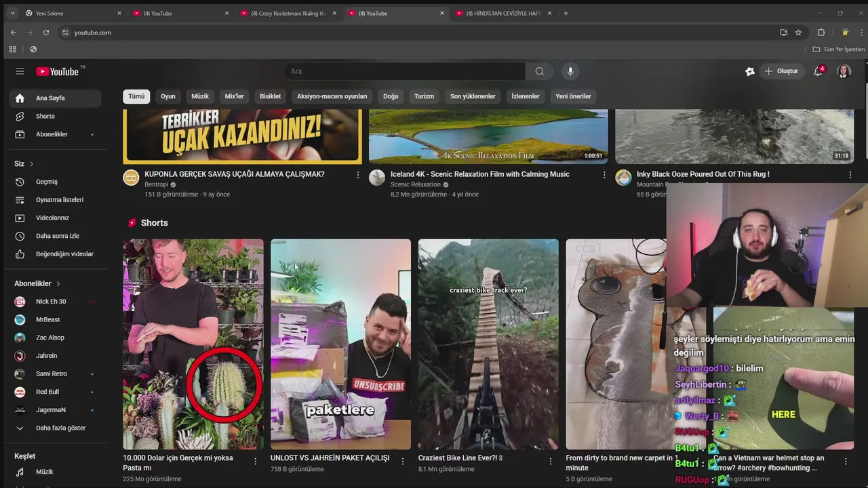Select the Oyun filter chip
The width and height of the screenshot is (868, 488).
click(x=168, y=96)
